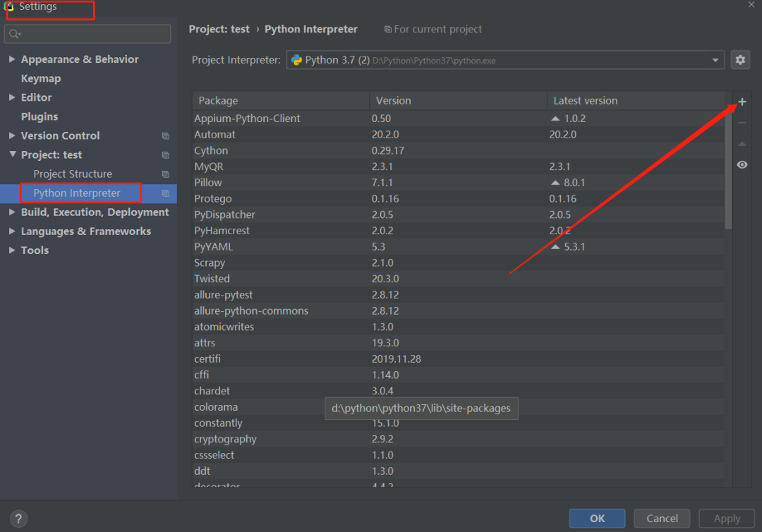Open Plugins settings page
This screenshot has height=532, width=762.
coord(40,116)
